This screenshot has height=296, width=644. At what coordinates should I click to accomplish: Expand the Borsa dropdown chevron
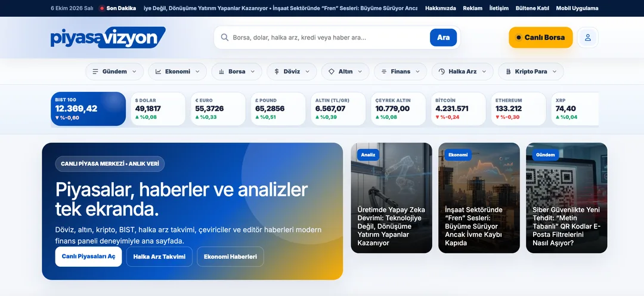click(x=252, y=72)
